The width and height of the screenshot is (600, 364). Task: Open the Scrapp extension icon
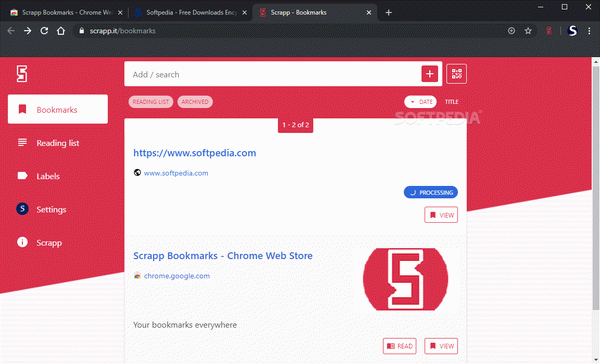coord(549,31)
